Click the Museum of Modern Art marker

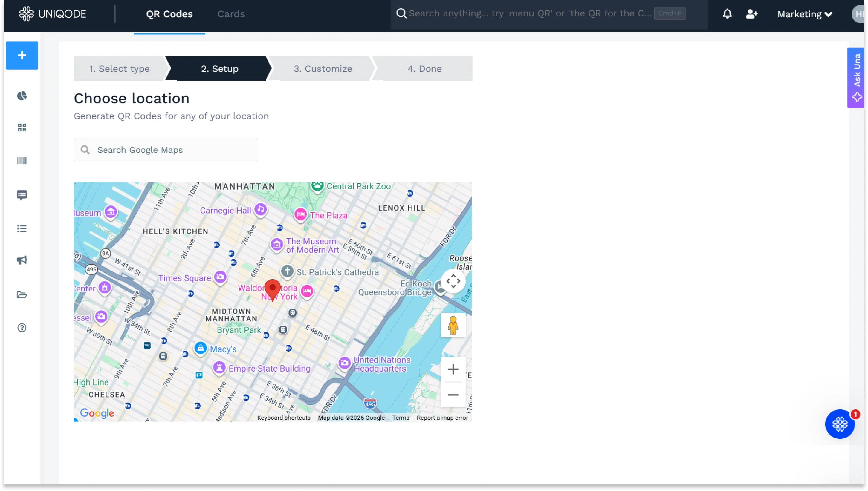pyautogui.click(x=277, y=245)
